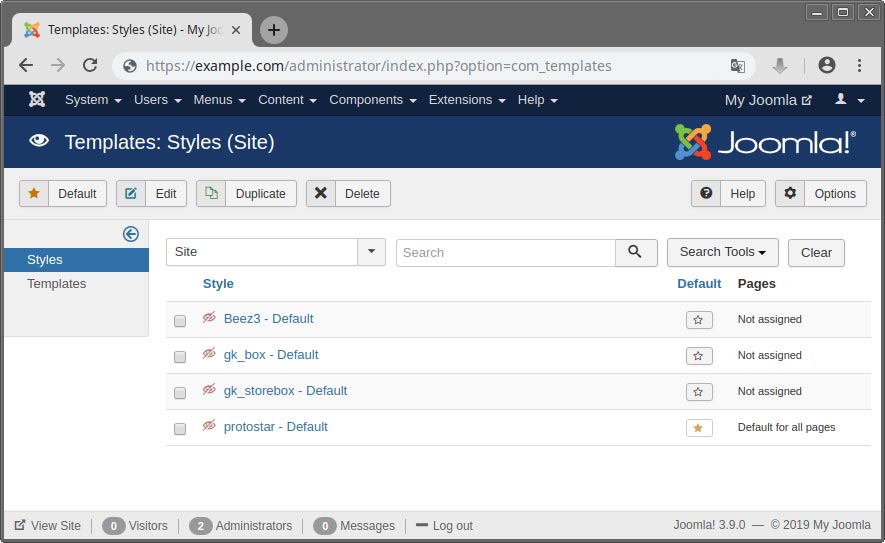Click the gear icon for Options

point(790,194)
